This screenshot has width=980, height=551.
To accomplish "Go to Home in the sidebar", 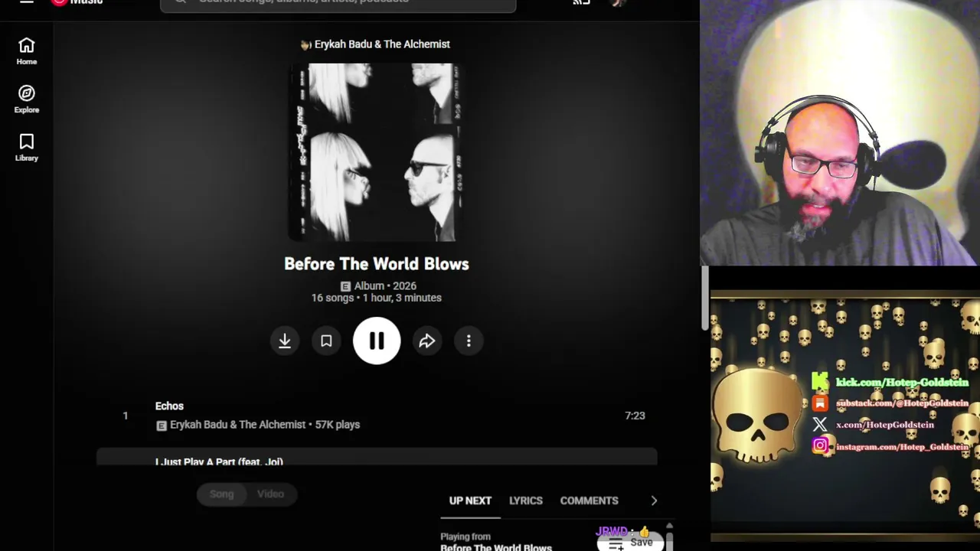I will coord(27,51).
